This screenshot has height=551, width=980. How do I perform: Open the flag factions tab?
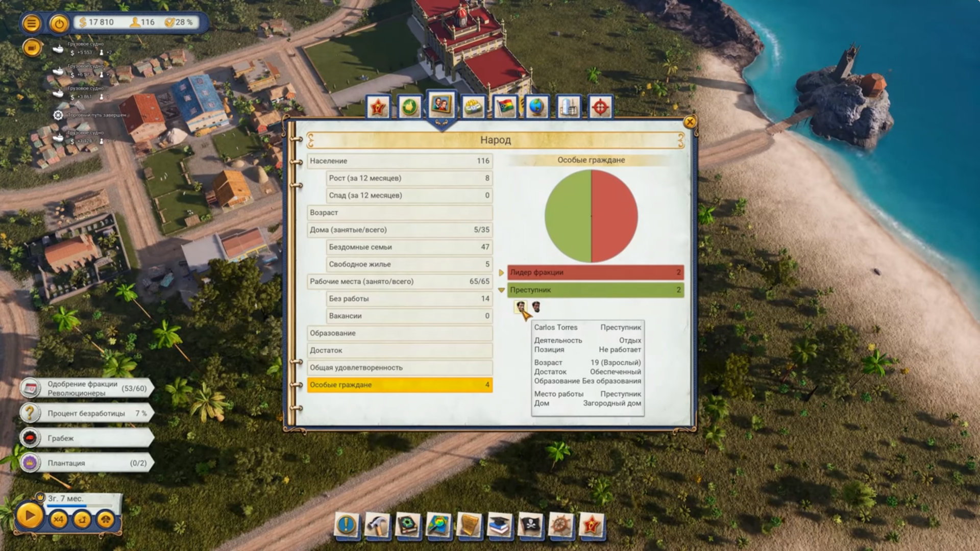coord(505,107)
